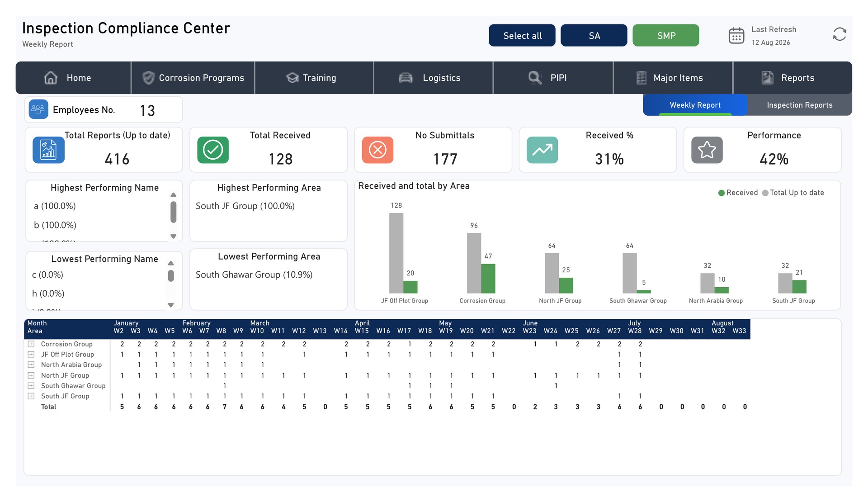Select the gray South Ghawar Group total bar

pos(630,273)
